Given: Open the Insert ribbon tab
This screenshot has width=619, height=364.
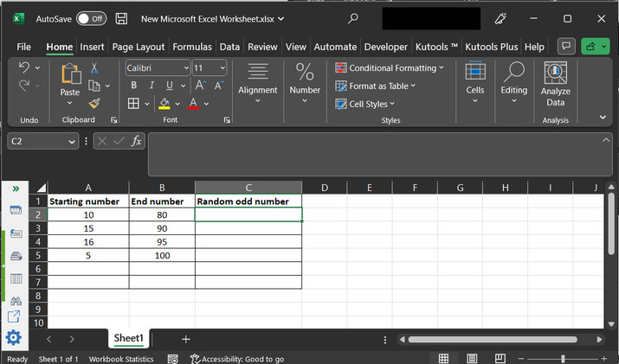Looking at the screenshot, I should 92,47.
